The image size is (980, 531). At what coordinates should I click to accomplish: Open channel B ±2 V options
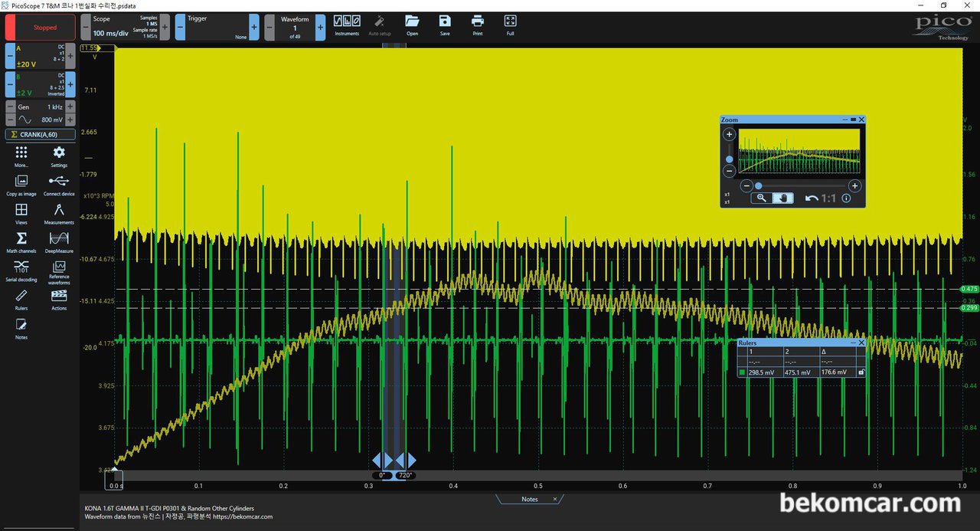[x=40, y=84]
